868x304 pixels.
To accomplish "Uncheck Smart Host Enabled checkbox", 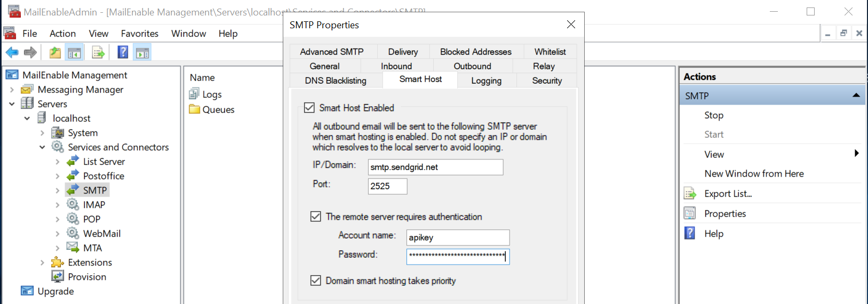I will (x=309, y=108).
